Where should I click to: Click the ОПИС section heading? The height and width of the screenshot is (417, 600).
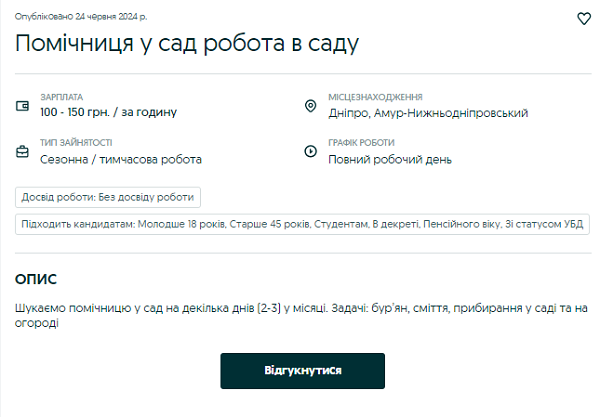36,279
